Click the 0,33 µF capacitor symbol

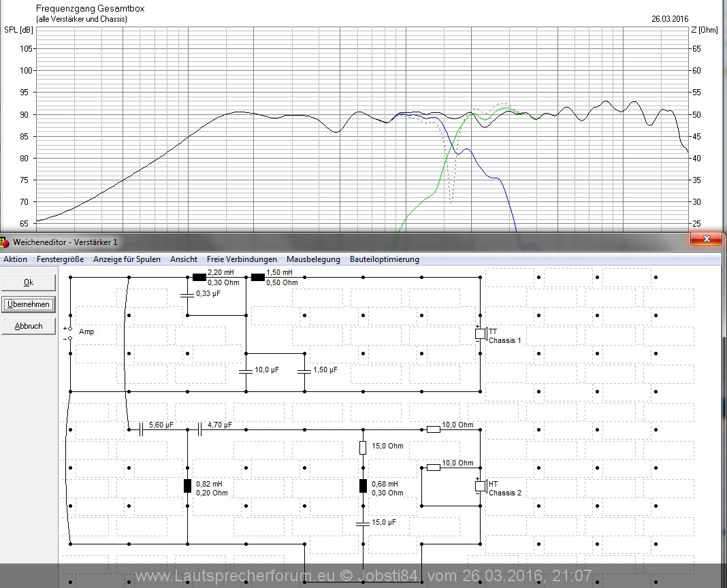coord(187,295)
